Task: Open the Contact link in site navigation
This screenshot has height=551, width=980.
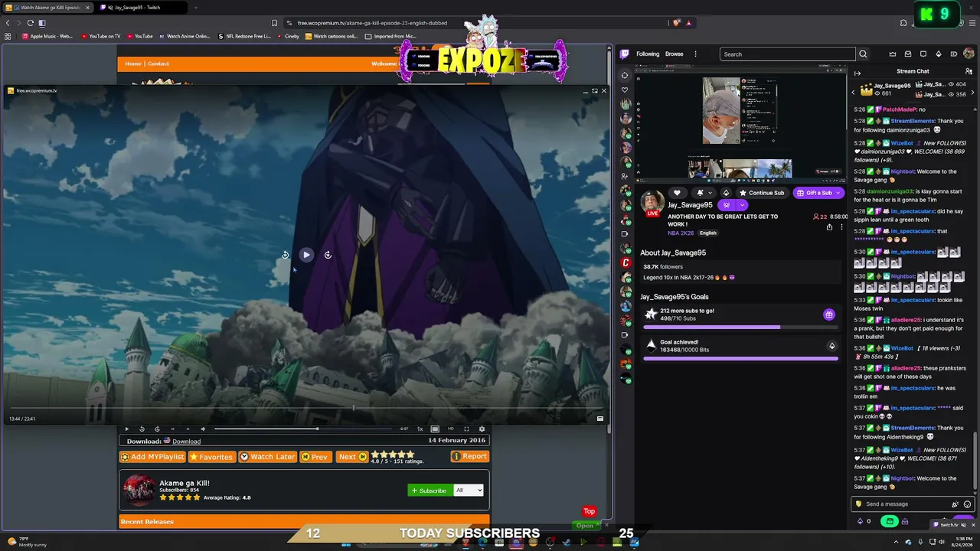Action: (158, 64)
